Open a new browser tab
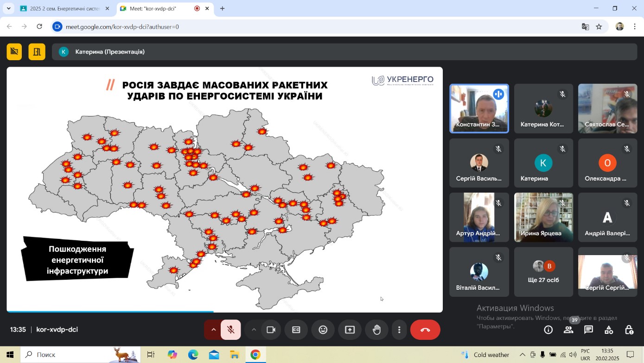 [223, 8]
